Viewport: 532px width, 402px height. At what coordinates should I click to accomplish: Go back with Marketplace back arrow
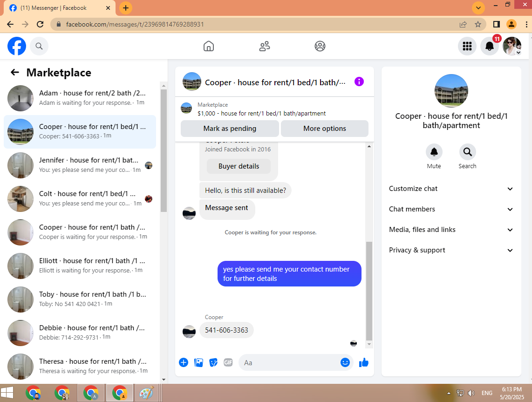(x=14, y=72)
